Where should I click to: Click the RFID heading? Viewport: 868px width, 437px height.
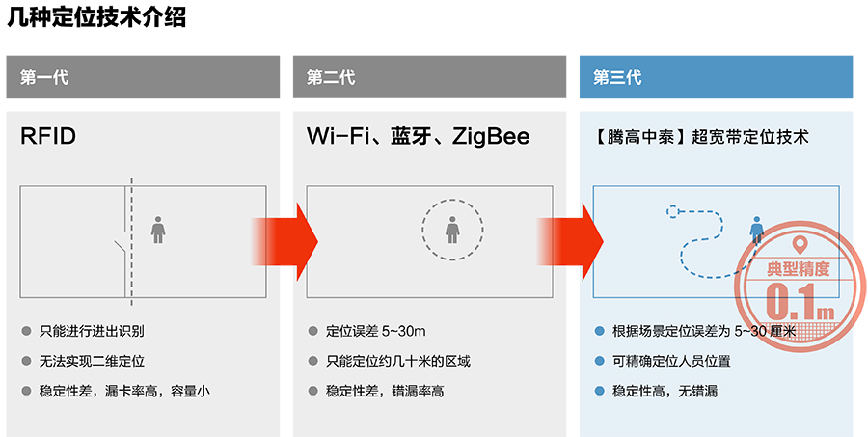pos(48,137)
